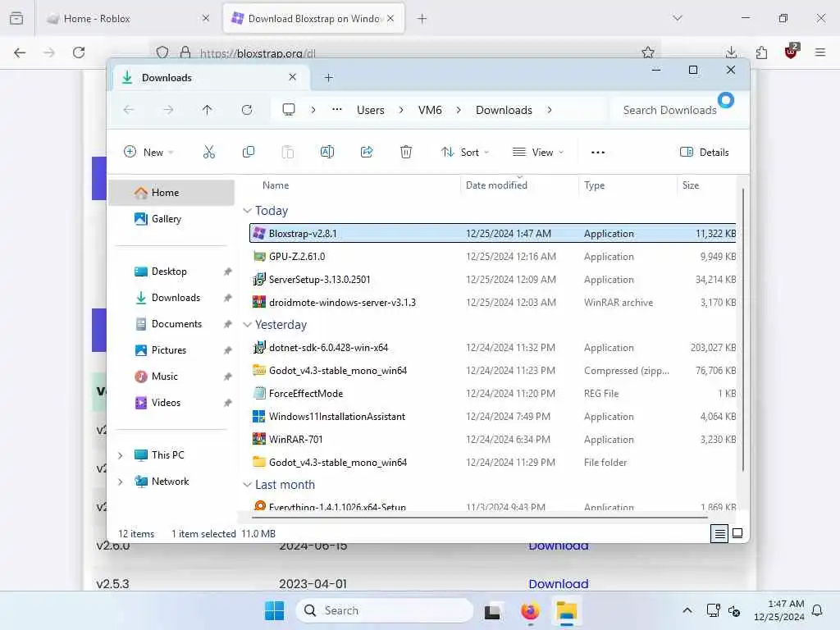Click the Cut scissors icon in Explorer toolbar
The width and height of the screenshot is (840, 630).
click(x=209, y=152)
